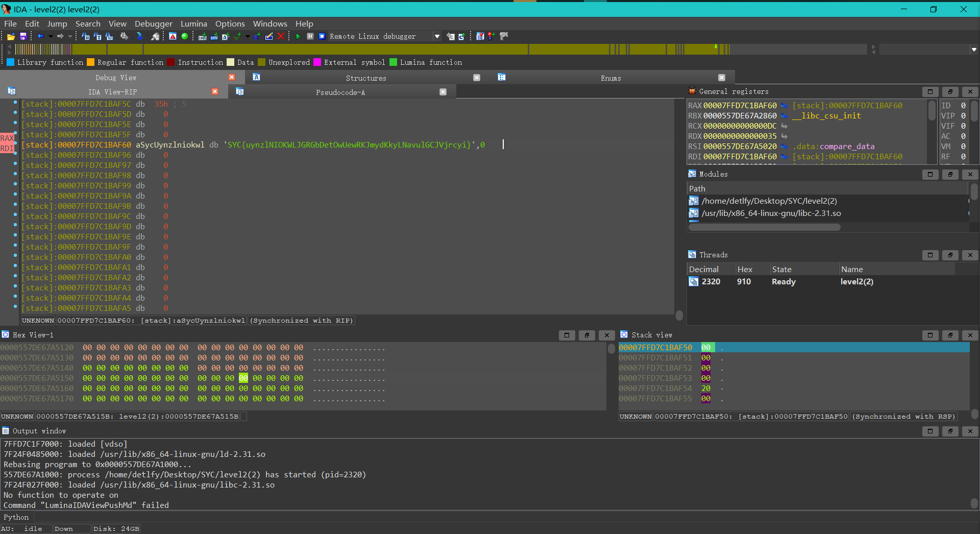Open the Remote Linux debugger dropdown
980x534 pixels.
437,36
